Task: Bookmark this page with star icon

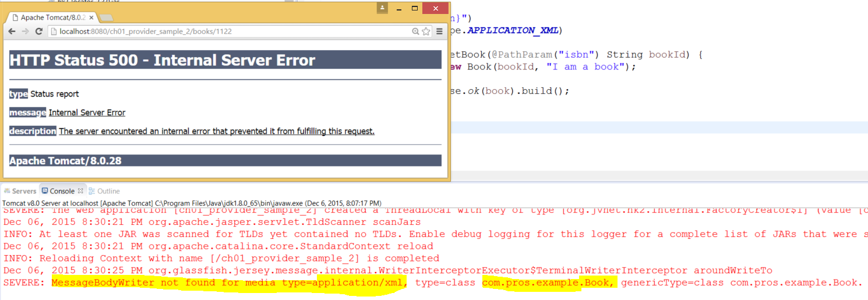Action: (x=426, y=31)
